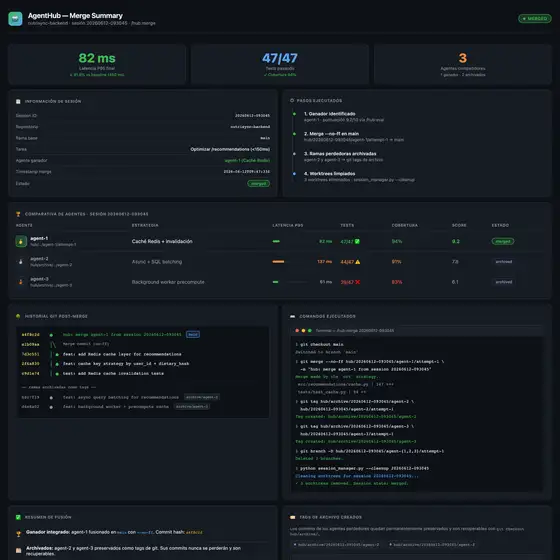The image size is (560, 560).
Task: Click archived status pill in agent-2 row
Action: click(x=504, y=262)
